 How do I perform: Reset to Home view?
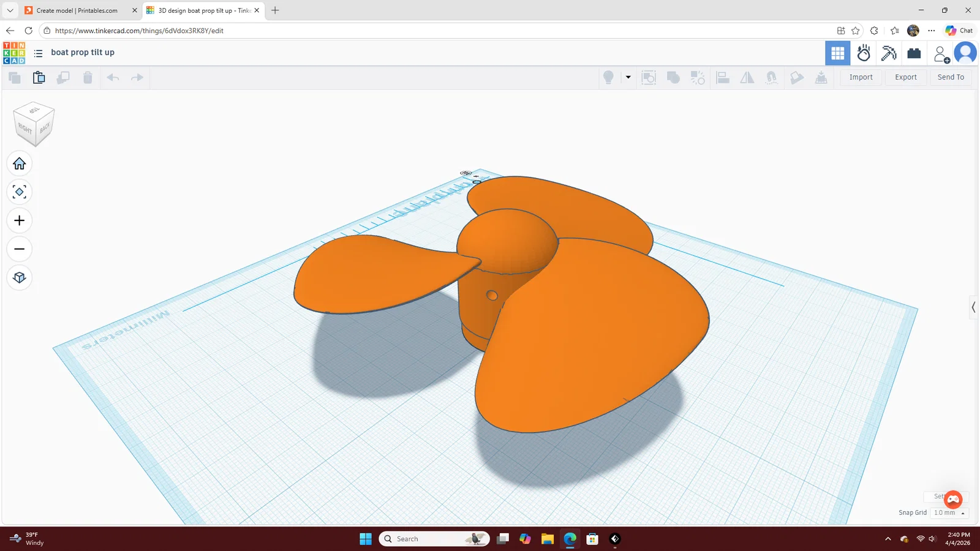[x=20, y=163]
